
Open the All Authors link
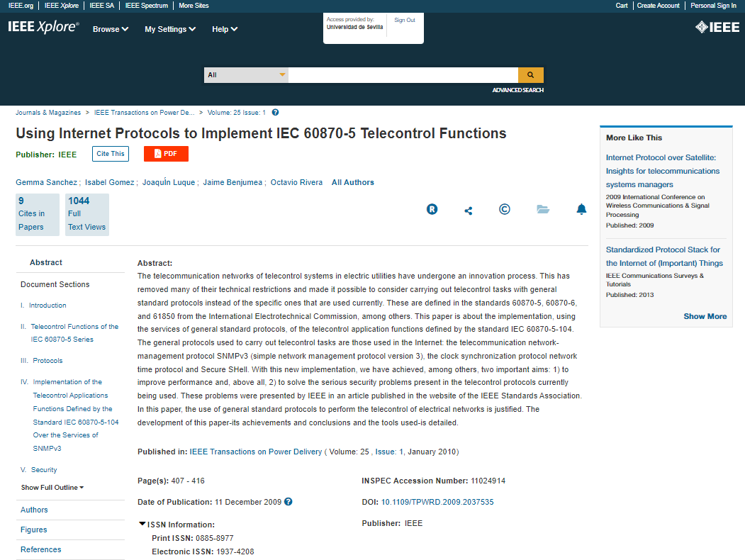tap(353, 182)
